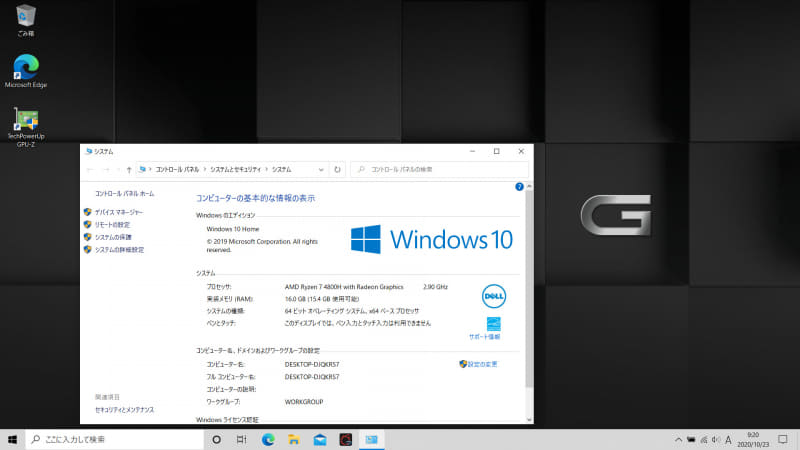The image size is (800, 450).
Task: Open the Windows Start menu
Action: coord(12,439)
